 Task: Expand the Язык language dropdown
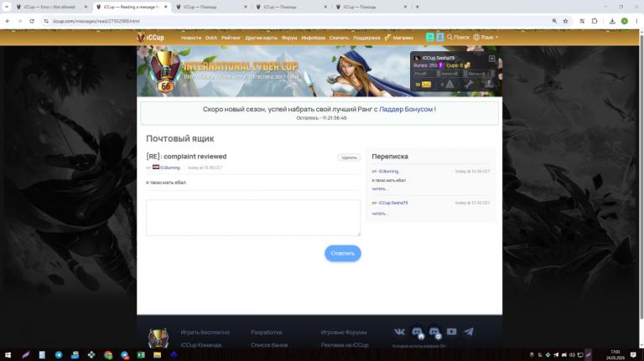486,38
